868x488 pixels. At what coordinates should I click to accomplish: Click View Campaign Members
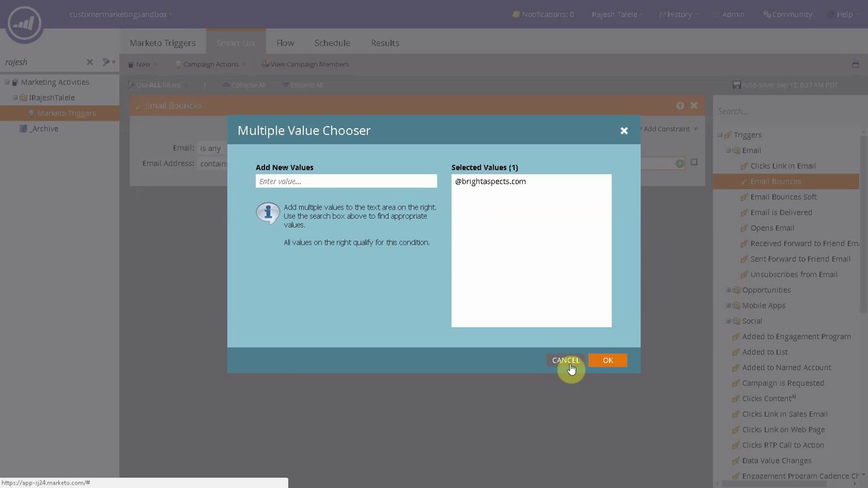(305, 64)
